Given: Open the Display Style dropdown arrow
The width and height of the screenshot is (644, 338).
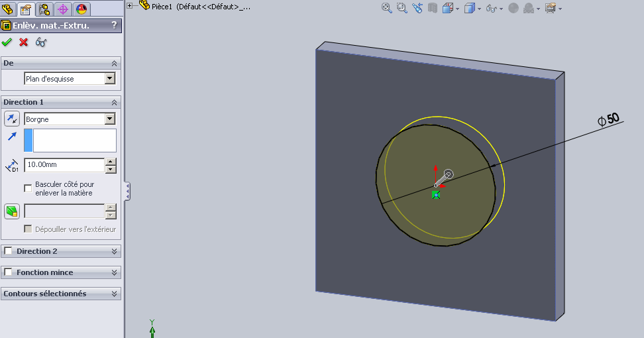Looking at the screenshot, I should pyautogui.click(x=479, y=9).
